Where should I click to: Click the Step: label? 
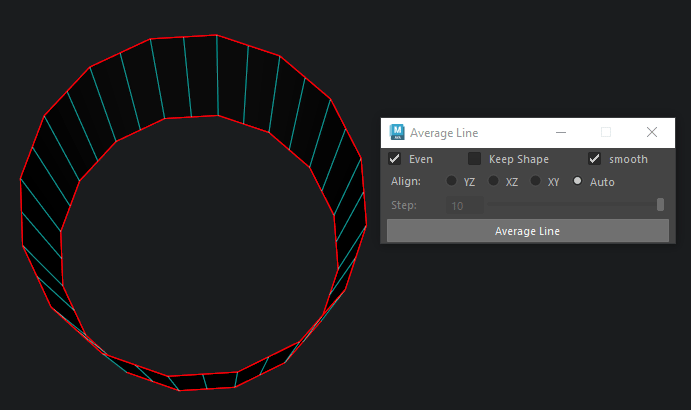coord(404,206)
